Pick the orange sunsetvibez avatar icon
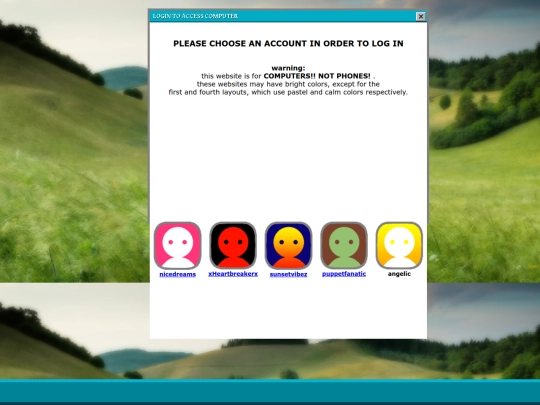The image size is (540, 405). 289,245
